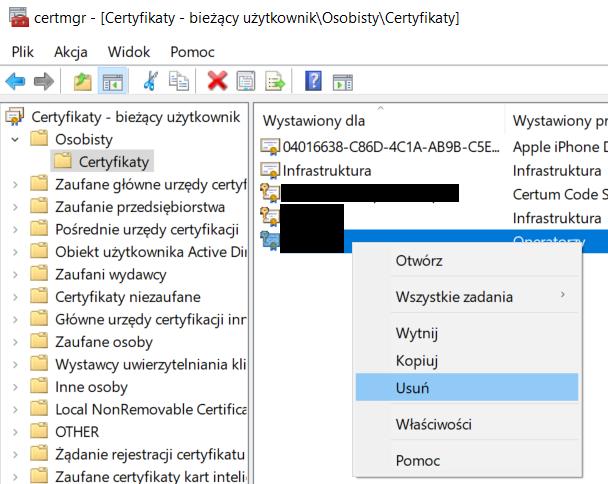Choose Usuń in the context menu

coord(467,387)
